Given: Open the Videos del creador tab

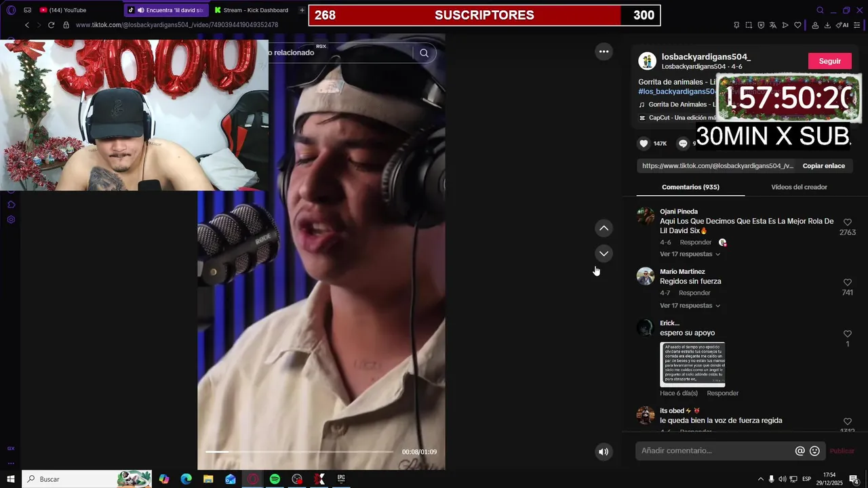Looking at the screenshot, I should pyautogui.click(x=799, y=187).
